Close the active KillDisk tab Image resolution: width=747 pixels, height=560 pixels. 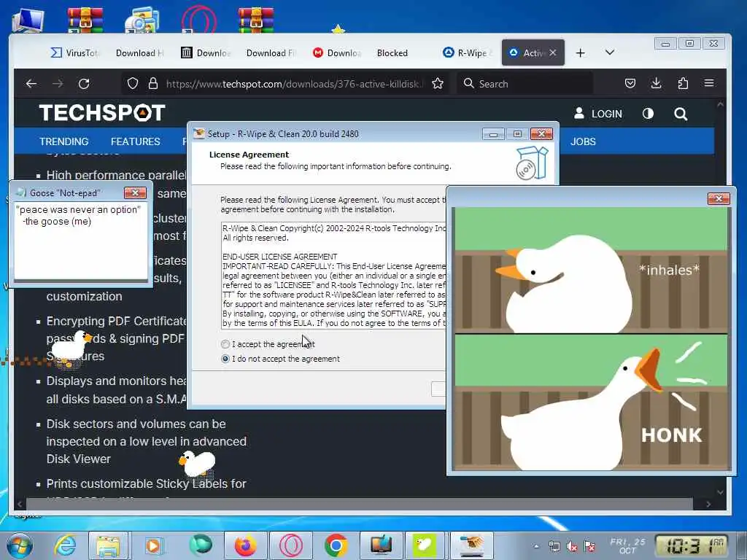pyautogui.click(x=553, y=52)
